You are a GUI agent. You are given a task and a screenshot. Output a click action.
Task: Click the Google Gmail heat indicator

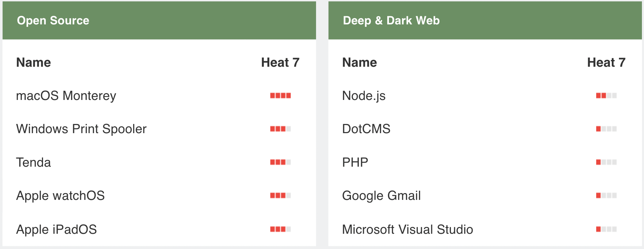click(606, 195)
